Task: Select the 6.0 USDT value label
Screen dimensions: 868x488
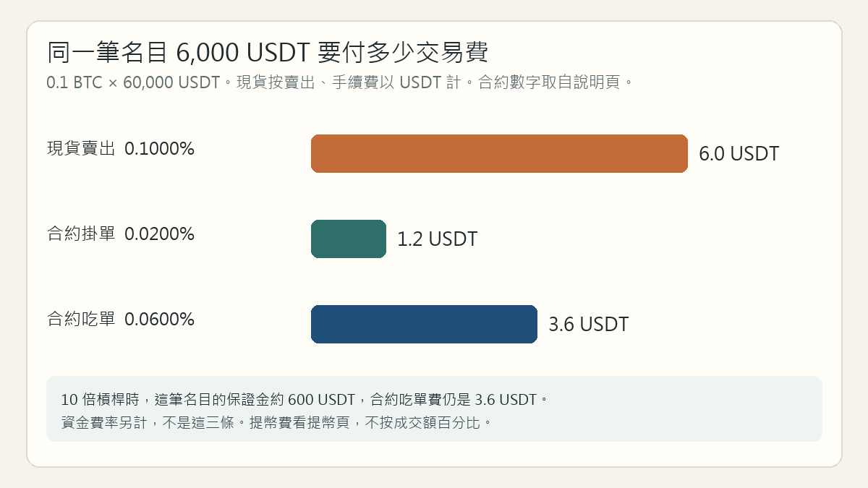Action: [x=739, y=154]
